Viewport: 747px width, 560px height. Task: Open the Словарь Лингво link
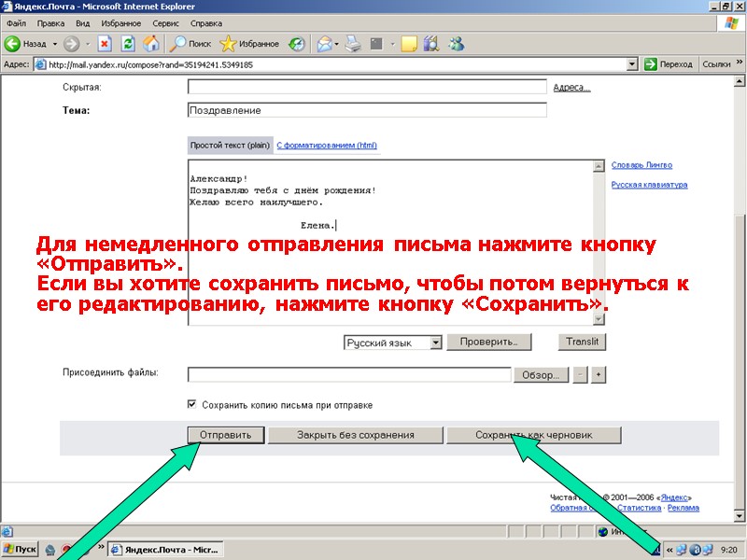pos(641,165)
